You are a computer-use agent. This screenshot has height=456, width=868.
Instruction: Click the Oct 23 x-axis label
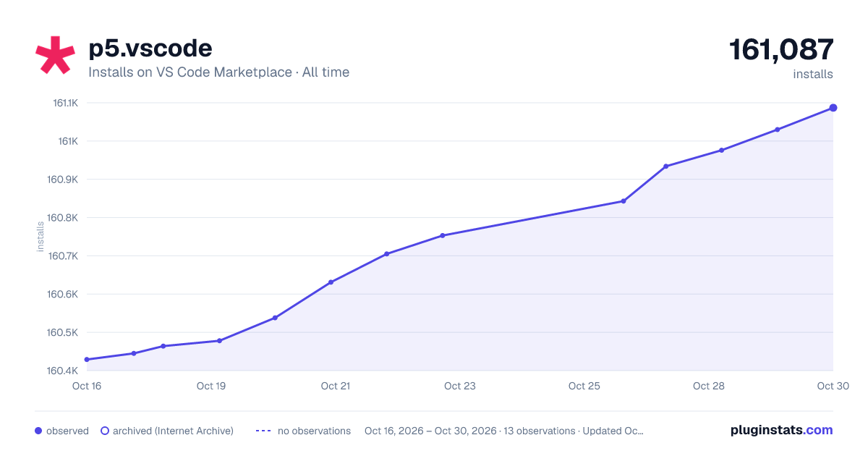tap(460, 386)
